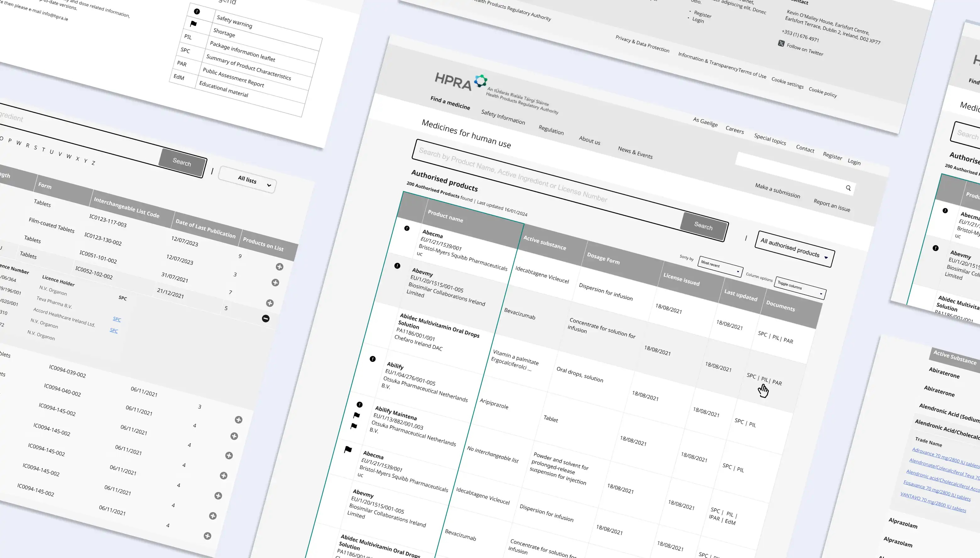Click Contact in central page header

pyautogui.click(x=805, y=149)
